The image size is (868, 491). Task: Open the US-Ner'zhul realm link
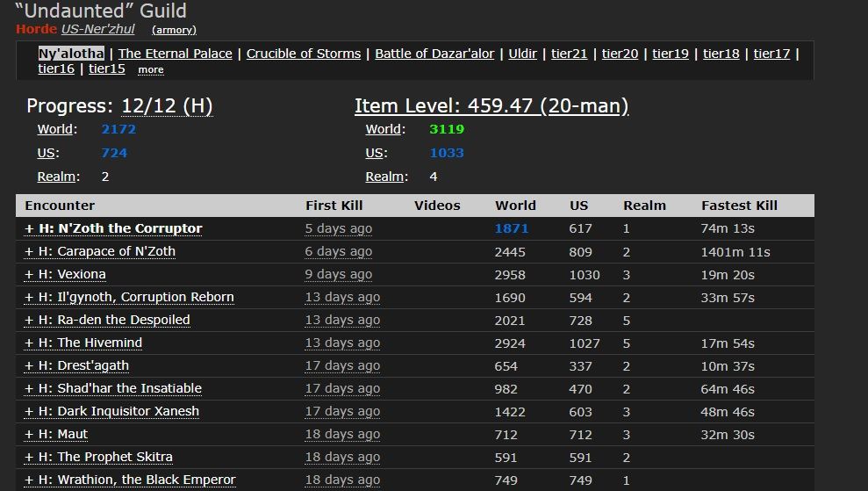(x=98, y=29)
